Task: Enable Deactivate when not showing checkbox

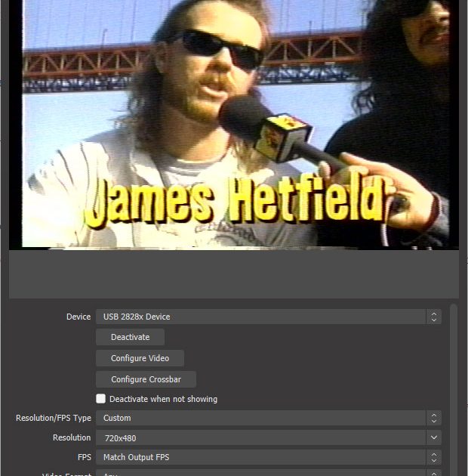Action: click(101, 399)
